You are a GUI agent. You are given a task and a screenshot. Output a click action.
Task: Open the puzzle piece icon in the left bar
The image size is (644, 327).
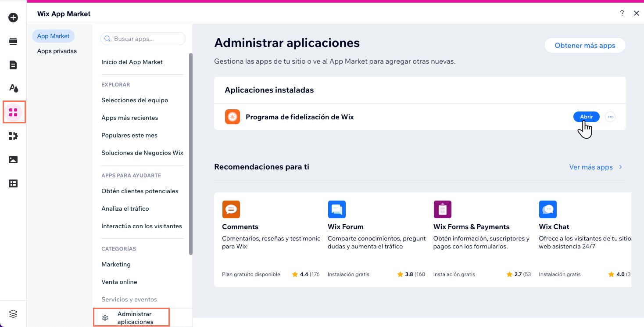coord(13,136)
